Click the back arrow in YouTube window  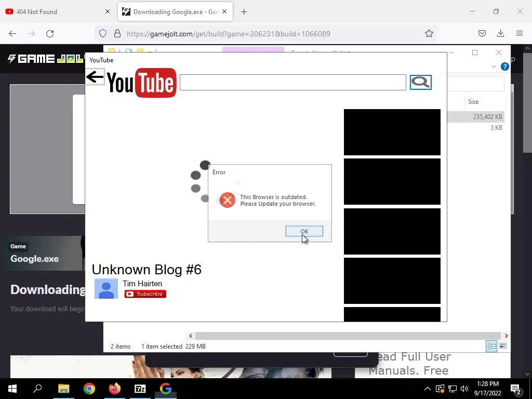pos(95,77)
